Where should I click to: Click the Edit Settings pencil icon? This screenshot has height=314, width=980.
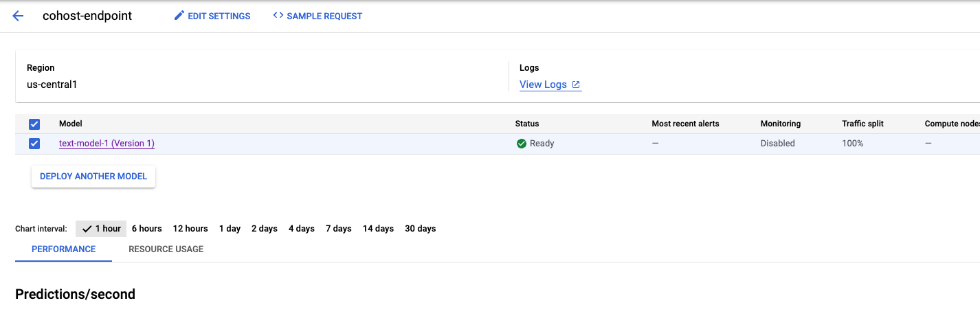pyautogui.click(x=179, y=16)
